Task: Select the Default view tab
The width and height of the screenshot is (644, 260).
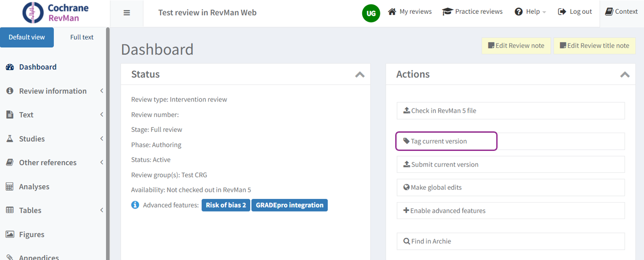Action: pyautogui.click(x=27, y=37)
